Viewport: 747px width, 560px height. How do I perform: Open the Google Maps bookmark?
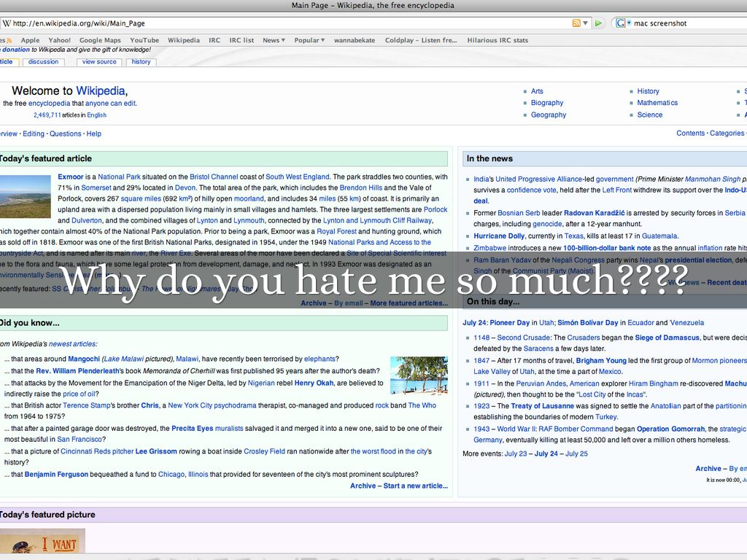(100, 40)
